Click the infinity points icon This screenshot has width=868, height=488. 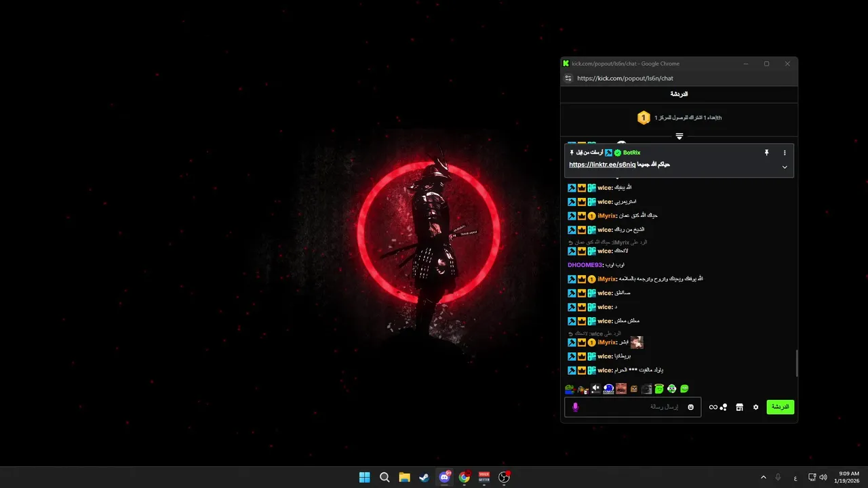pos(713,407)
